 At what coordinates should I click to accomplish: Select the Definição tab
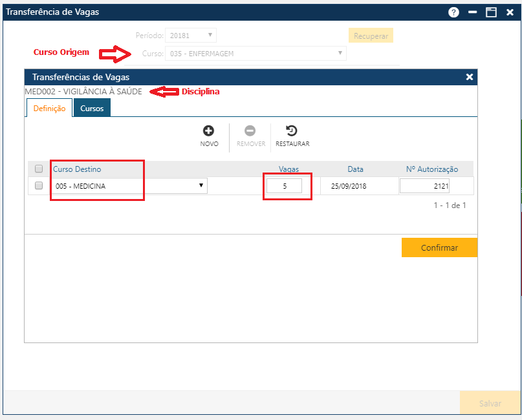click(x=49, y=109)
